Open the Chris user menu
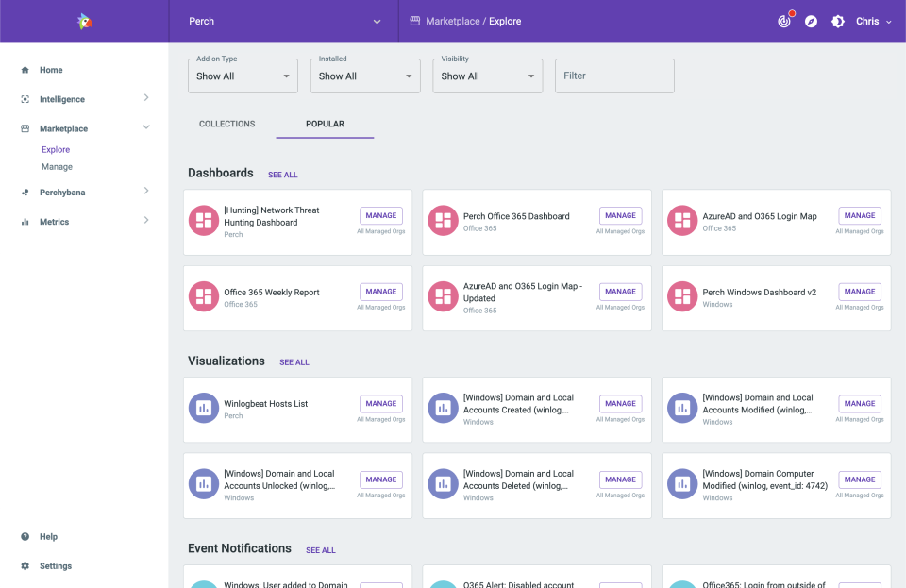The width and height of the screenshot is (906, 588). coord(874,22)
